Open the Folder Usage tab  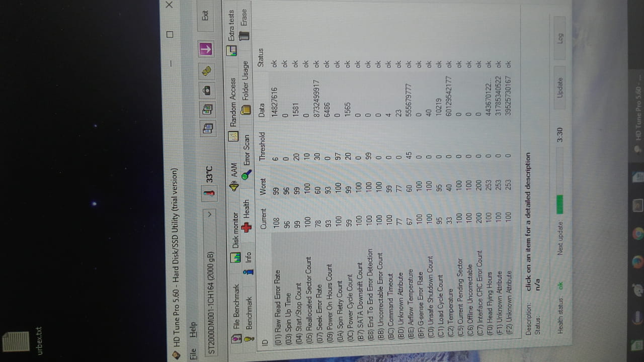coord(245,87)
